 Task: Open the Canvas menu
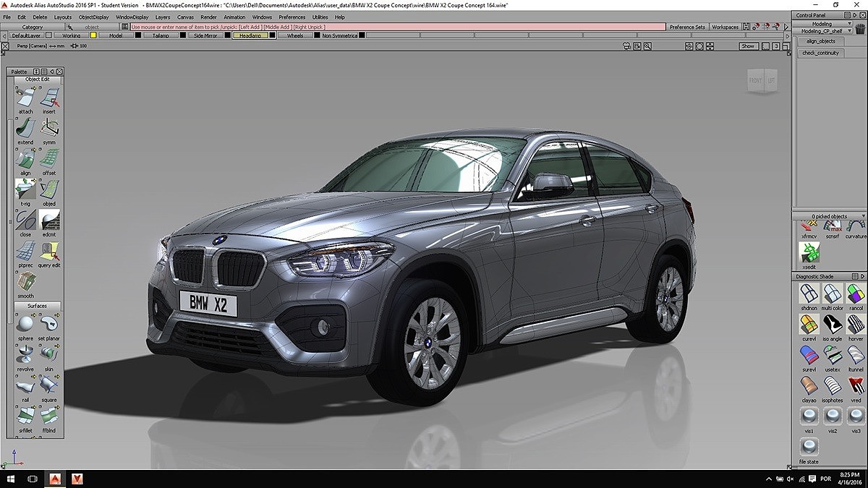click(185, 17)
